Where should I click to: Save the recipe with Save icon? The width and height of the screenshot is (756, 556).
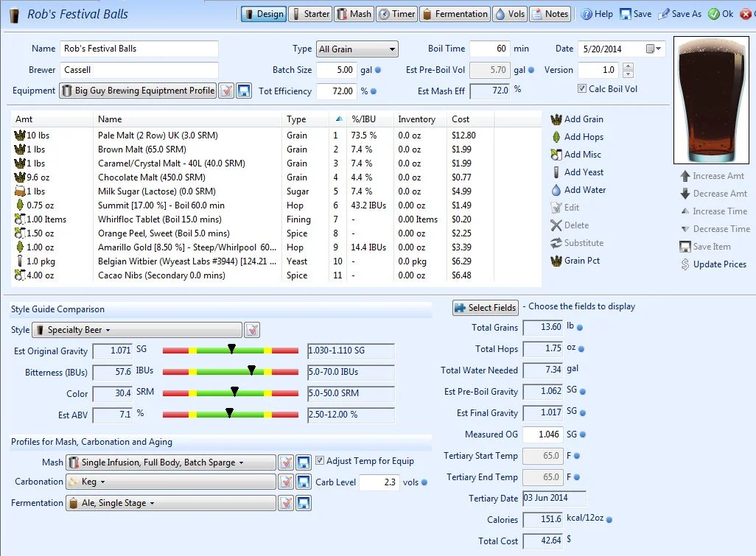(x=636, y=14)
